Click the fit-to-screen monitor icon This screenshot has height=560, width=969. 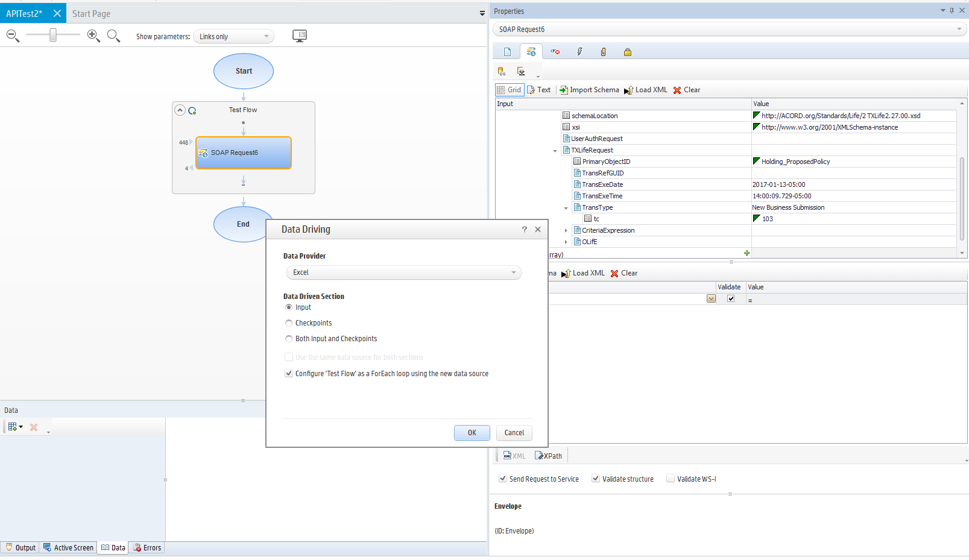[x=299, y=36]
